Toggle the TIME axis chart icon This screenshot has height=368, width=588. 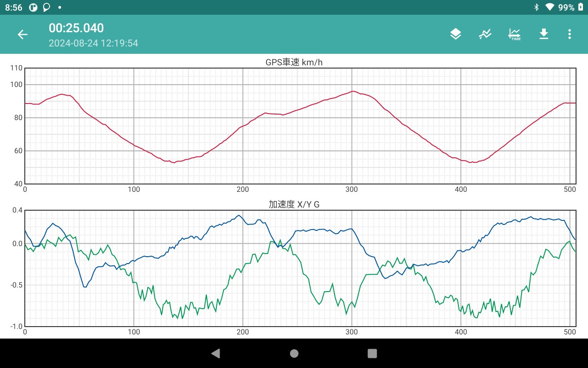pyautogui.click(x=514, y=34)
